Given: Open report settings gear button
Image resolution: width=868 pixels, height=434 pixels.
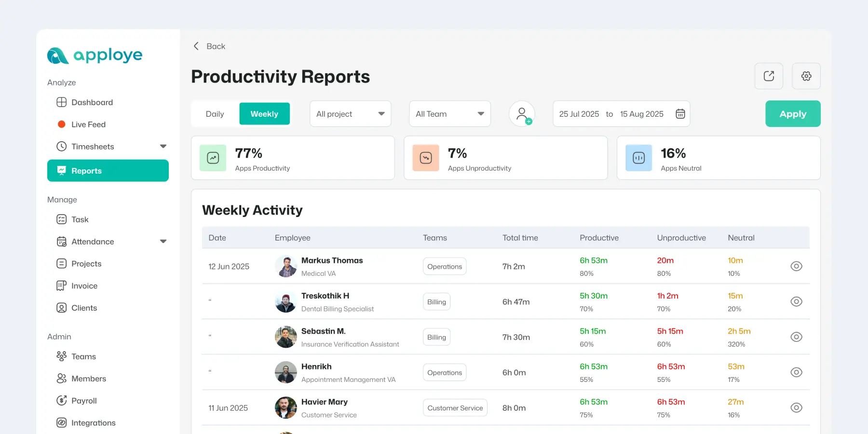Looking at the screenshot, I should click(806, 76).
